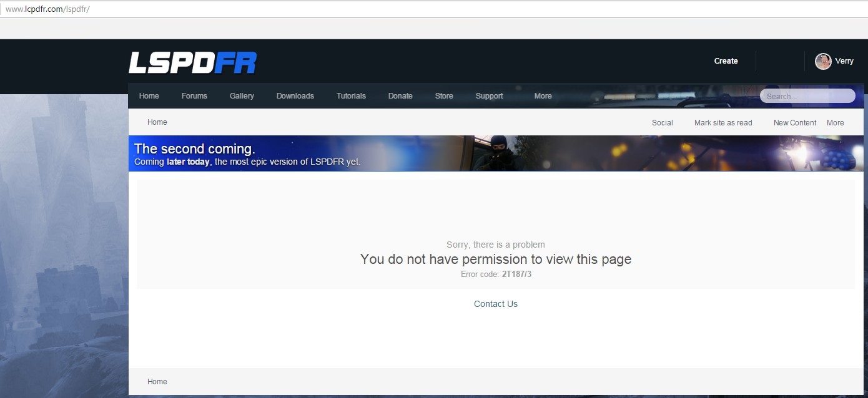Open the Support page
868x398 pixels.
coord(489,96)
